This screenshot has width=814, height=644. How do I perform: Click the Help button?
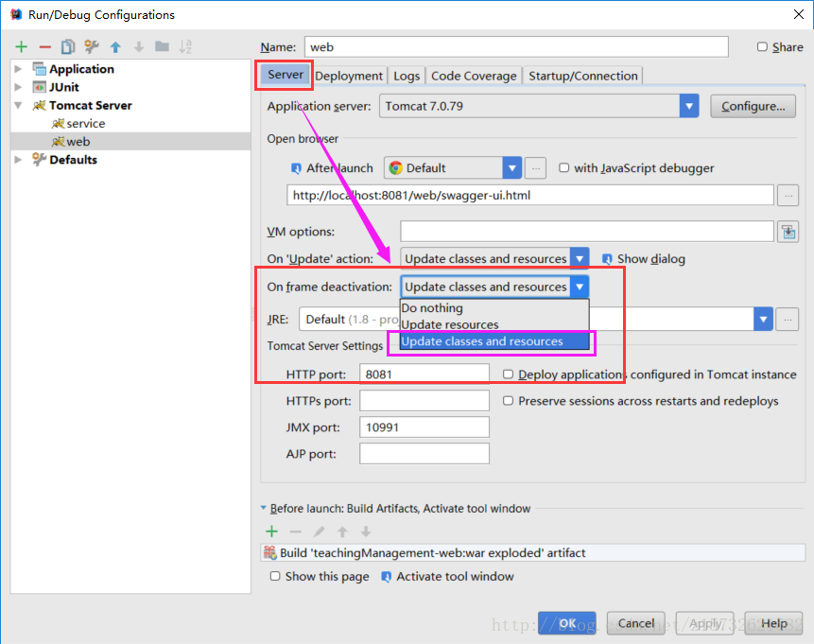pos(773,623)
